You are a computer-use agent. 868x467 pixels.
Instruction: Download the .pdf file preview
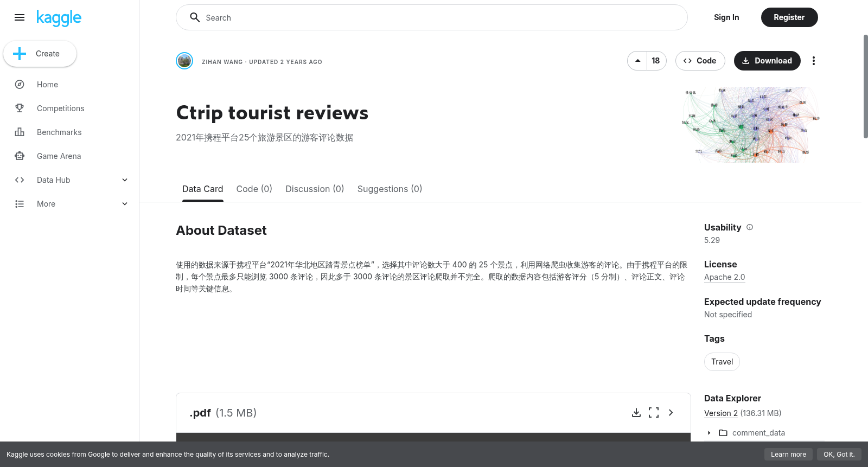click(636, 413)
